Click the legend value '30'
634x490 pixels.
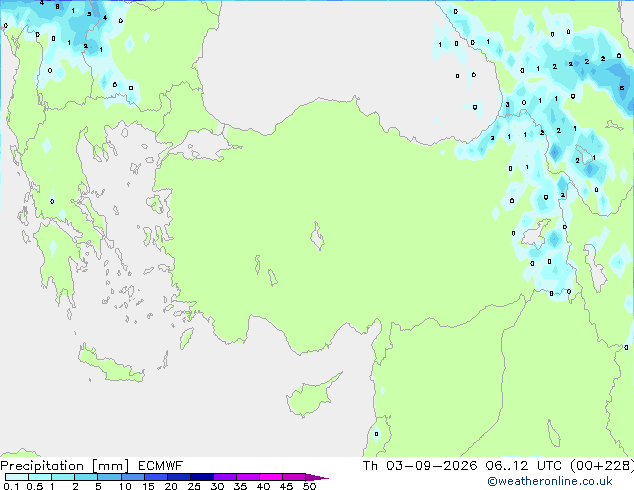[217, 486]
